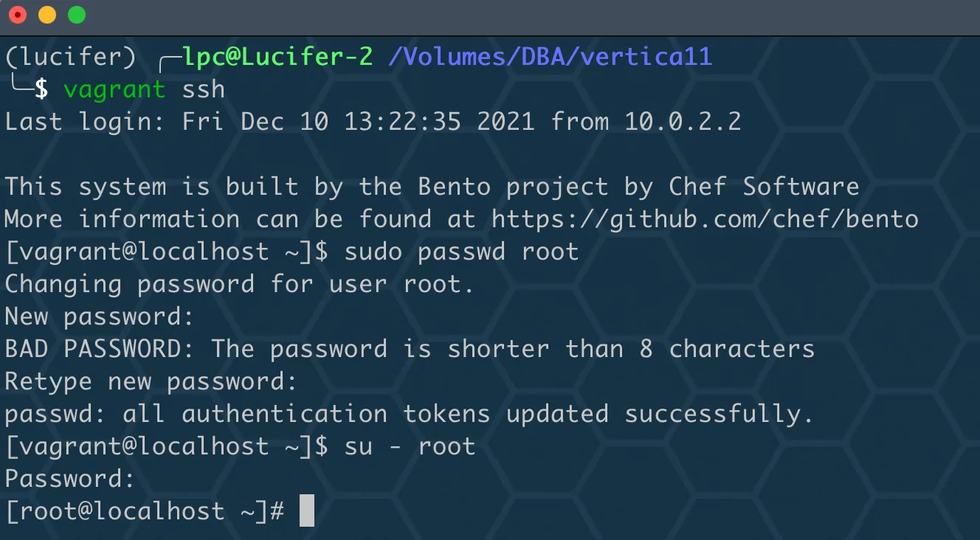Image resolution: width=980 pixels, height=540 pixels.
Task: Click the "New password:" prompt line
Action: coord(99,317)
